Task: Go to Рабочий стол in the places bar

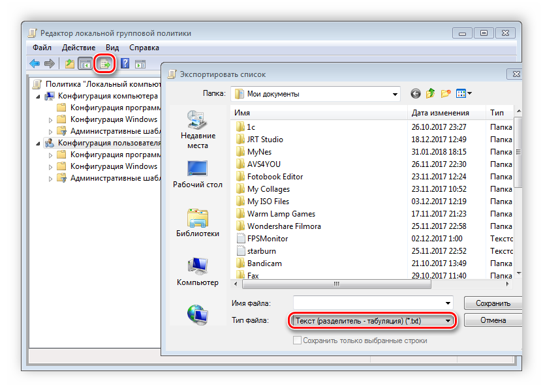Action: click(x=198, y=174)
